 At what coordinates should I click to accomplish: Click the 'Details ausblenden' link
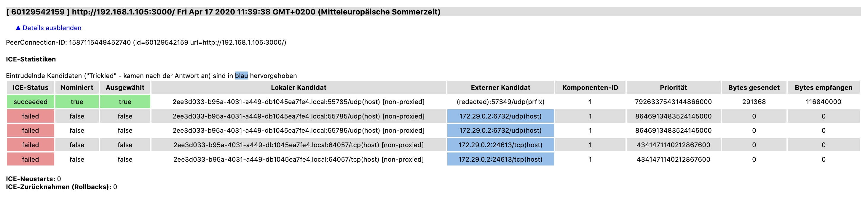tap(52, 28)
